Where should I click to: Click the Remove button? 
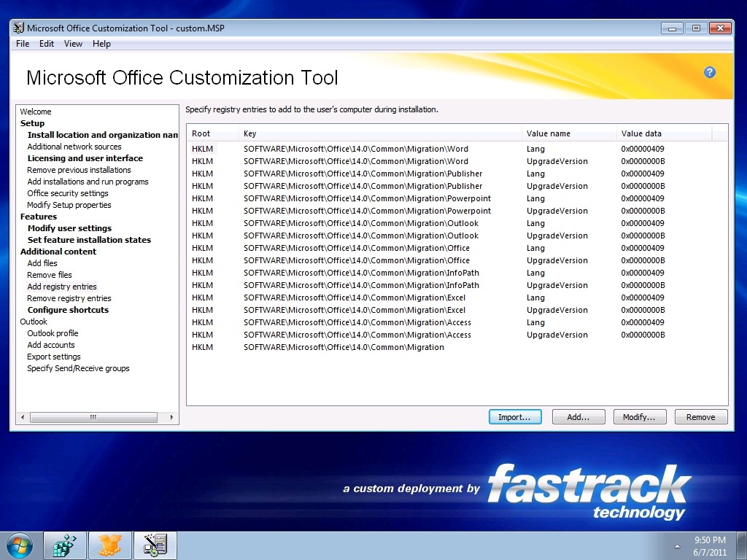[x=701, y=416]
